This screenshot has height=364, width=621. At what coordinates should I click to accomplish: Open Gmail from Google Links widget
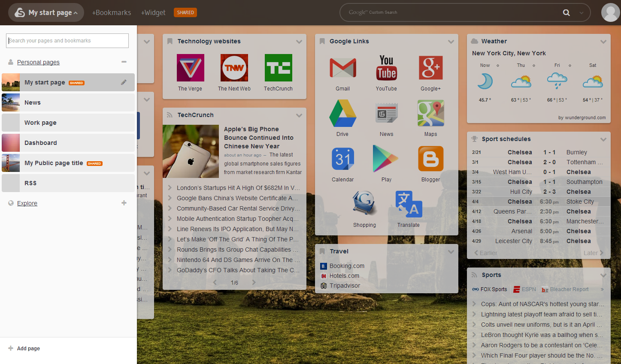point(342,68)
